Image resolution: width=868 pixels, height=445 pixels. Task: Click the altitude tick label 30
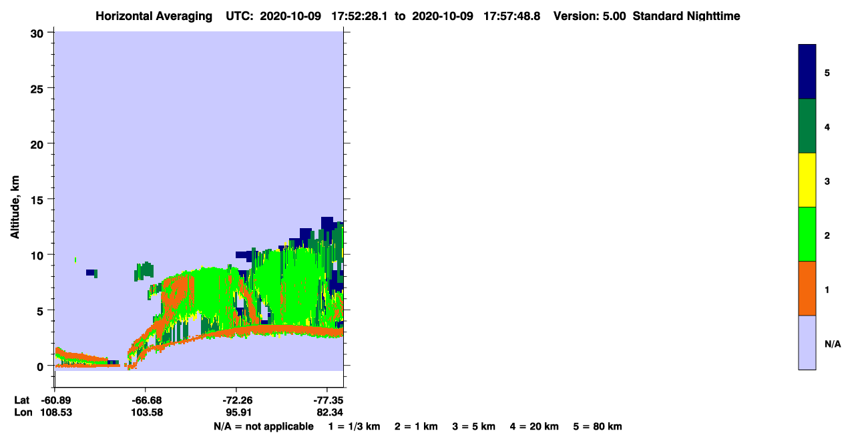[x=39, y=33]
